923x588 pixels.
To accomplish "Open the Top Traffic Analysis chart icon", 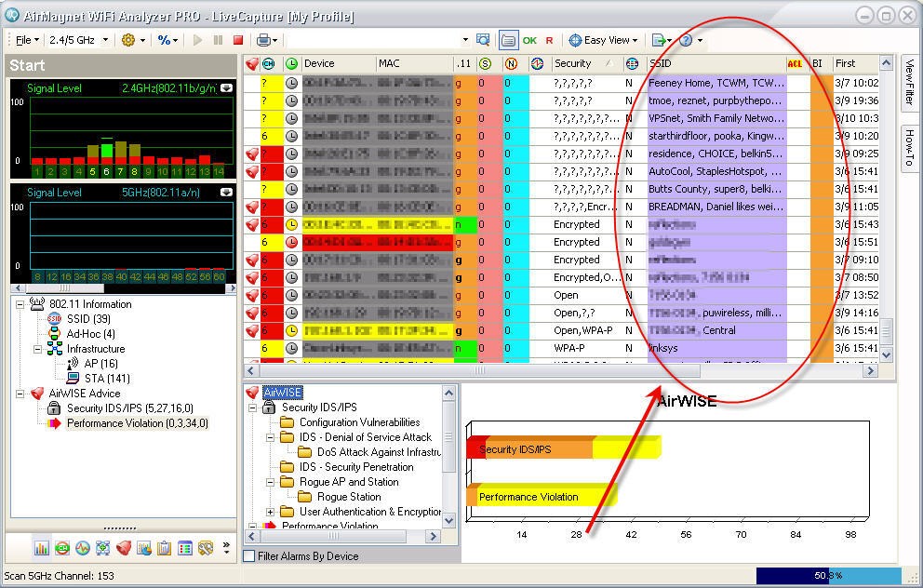I will (x=144, y=548).
